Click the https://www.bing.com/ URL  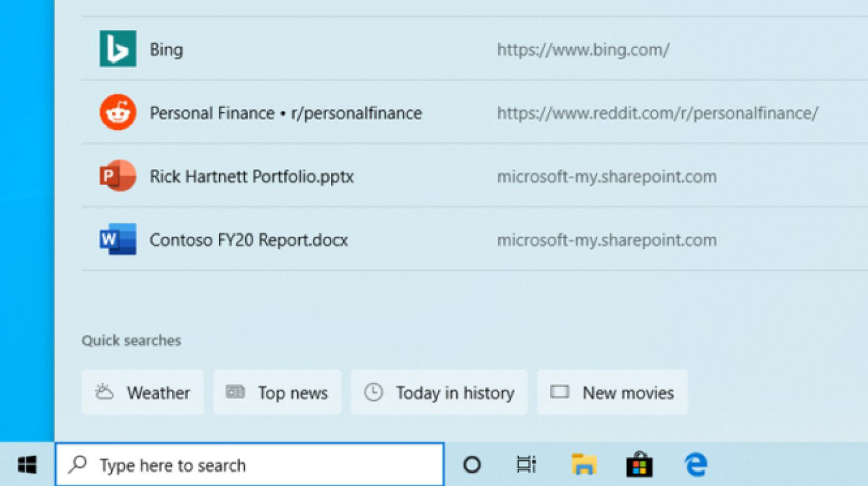583,50
